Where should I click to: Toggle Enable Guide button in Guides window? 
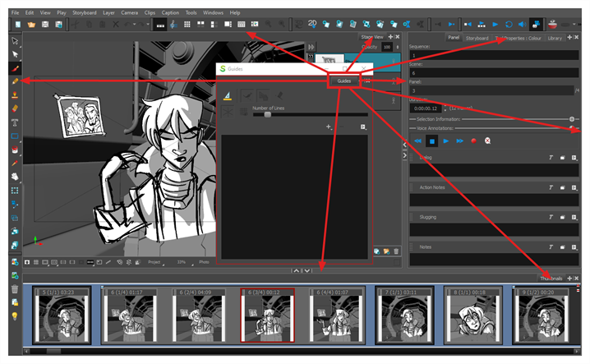247,96
